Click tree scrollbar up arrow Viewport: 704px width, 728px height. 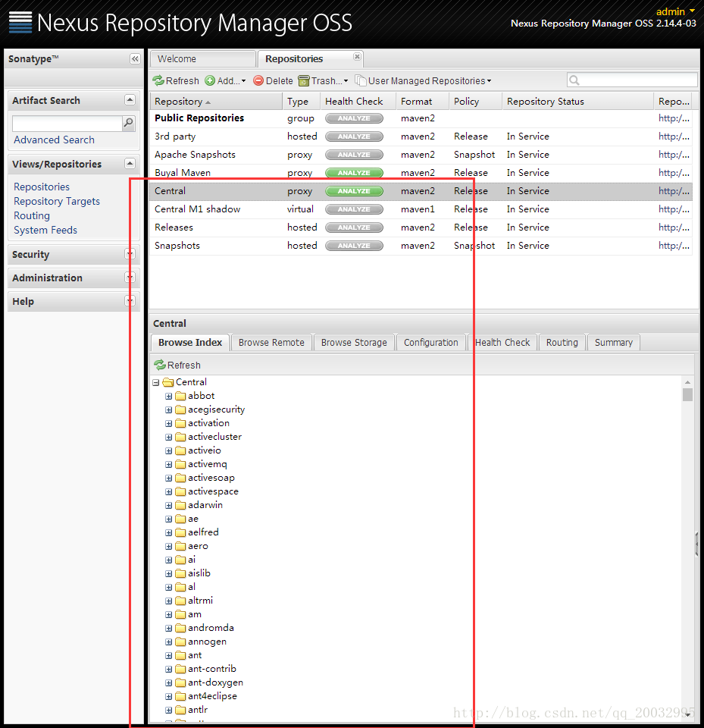[687, 382]
